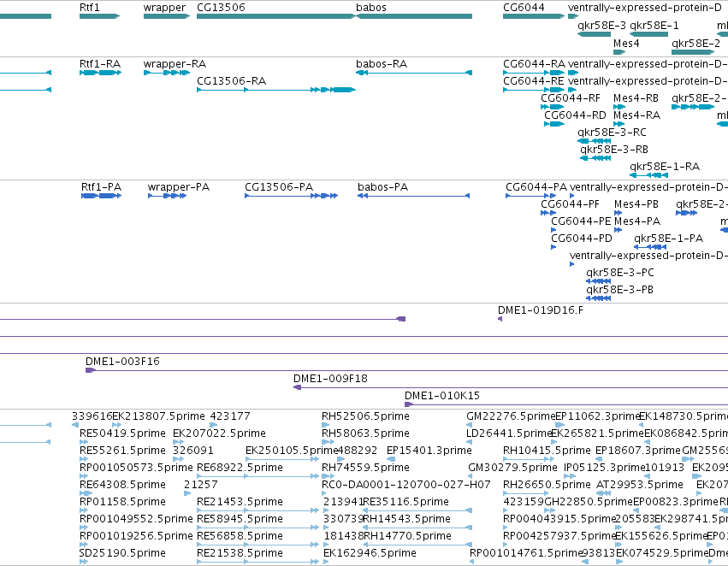
Task: Click the Mes4 gene label
Action: (x=626, y=43)
